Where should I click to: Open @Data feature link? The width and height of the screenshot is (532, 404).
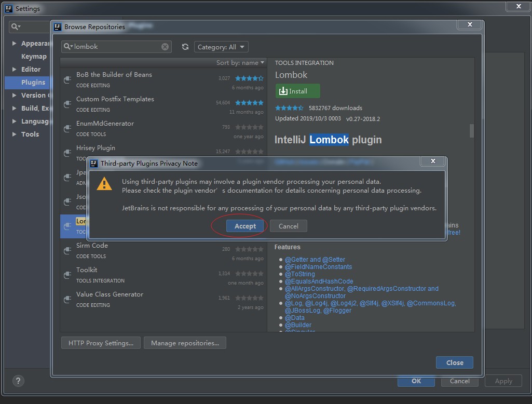(x=294, y=318)
